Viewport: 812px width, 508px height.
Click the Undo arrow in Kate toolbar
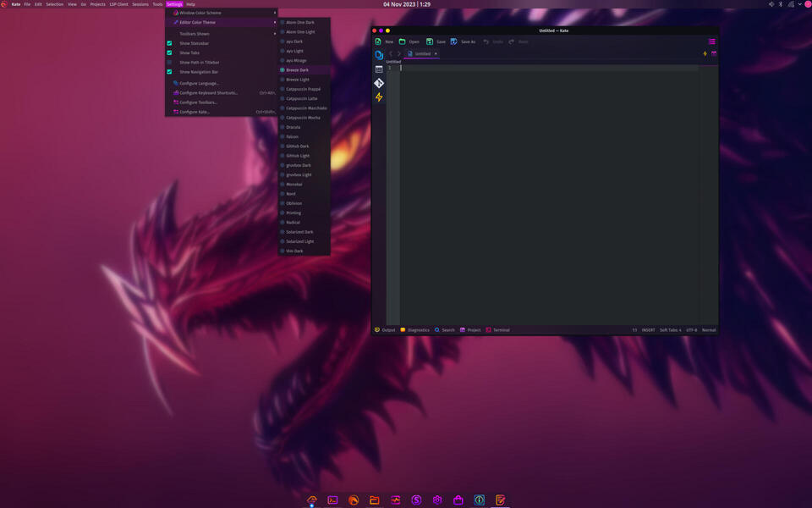pyautogui.click(x=486, y=41)
